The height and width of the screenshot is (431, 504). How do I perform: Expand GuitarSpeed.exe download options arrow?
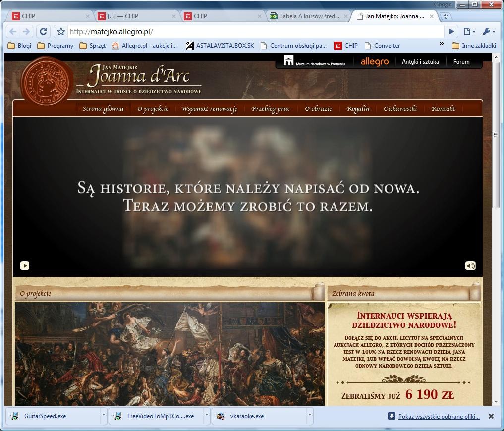pyautogui.click(x=104, y=414)
